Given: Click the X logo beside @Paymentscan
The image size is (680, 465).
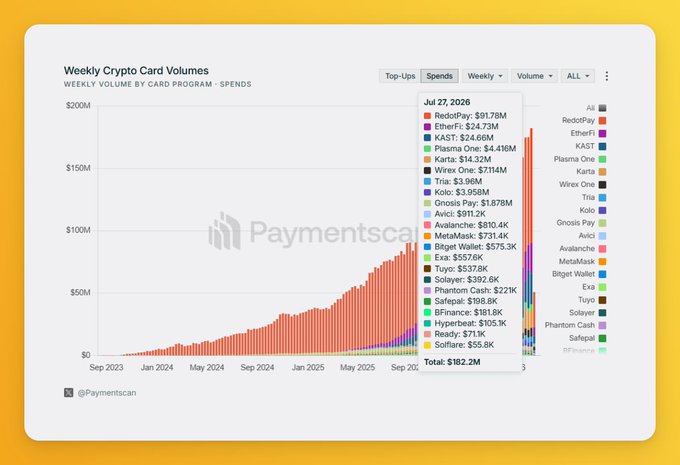Looking at the screenshot, I should point(69,393).
